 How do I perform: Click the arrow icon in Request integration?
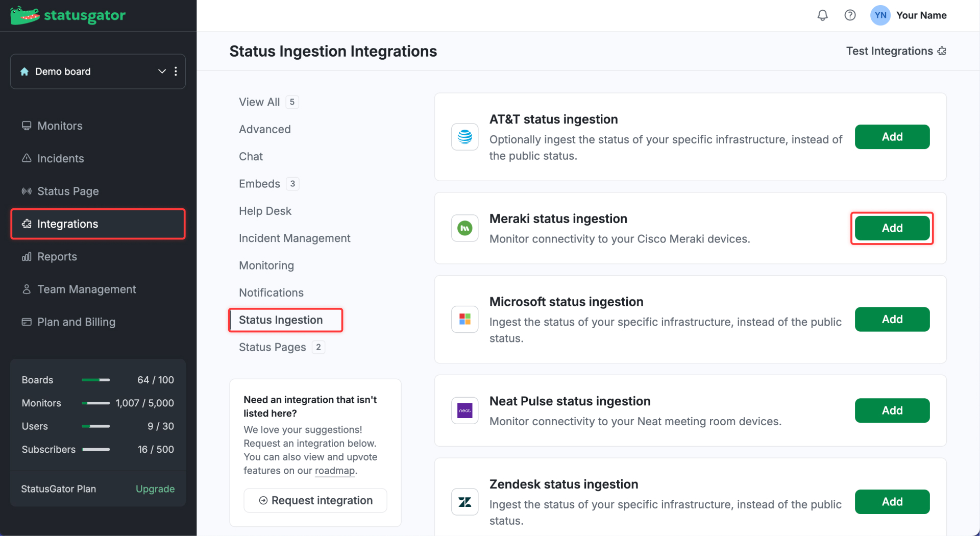(x=263, y=501)
